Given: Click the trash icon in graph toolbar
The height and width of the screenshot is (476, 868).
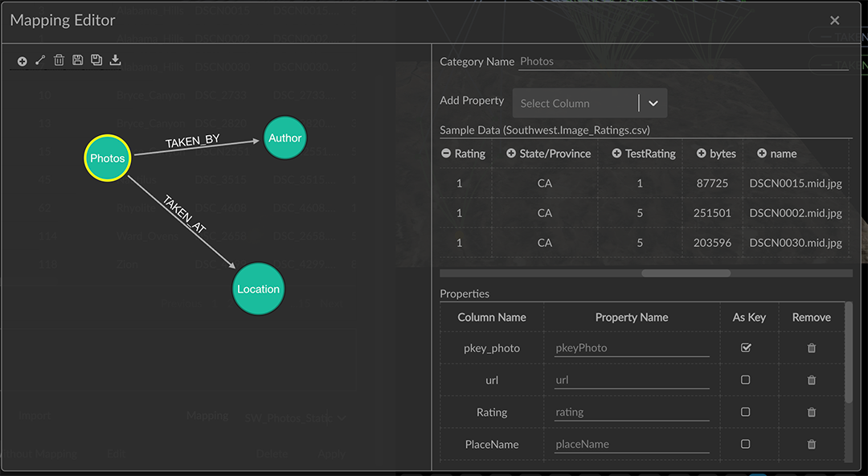Looking at the screenshot, I should pos(59,60).
